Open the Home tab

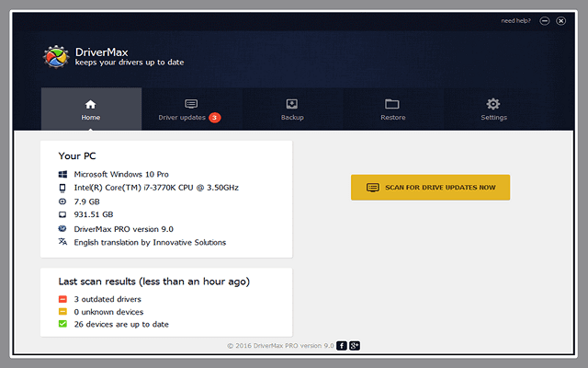90,109
